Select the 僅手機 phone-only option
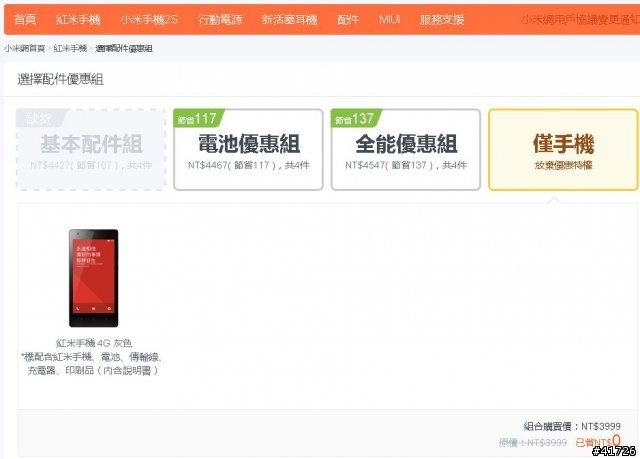This screenshot has width=640, height=459. 563,149
